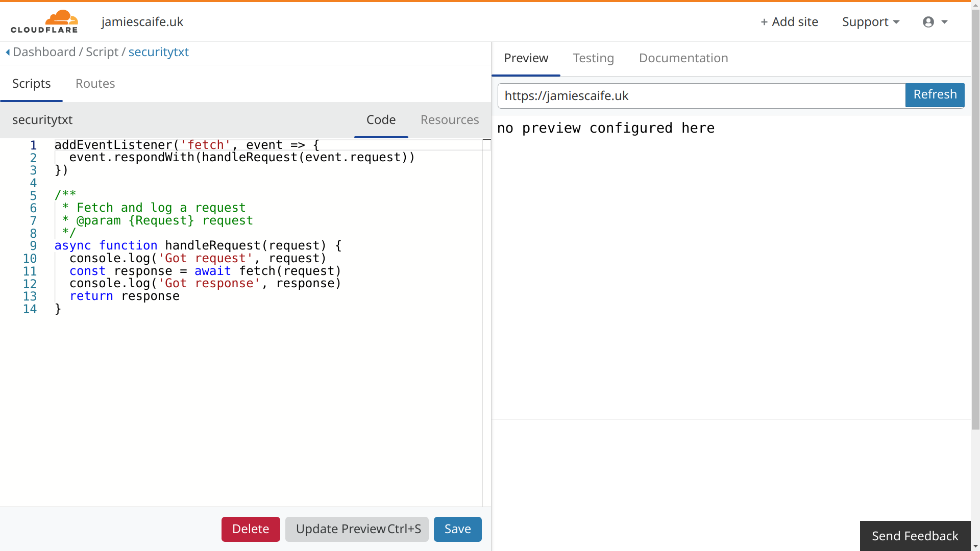Image resolution: width=980 pixels, height=551 pixels.
Task: Click the scroll-down arrow of the page scrollbar
Action: click(975, 546)
